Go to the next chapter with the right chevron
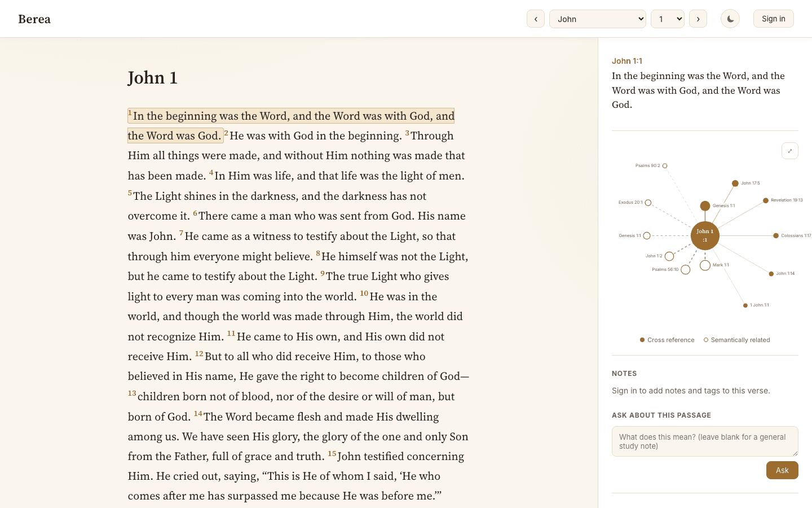Screen dimensions: 812x508 point(698,19)
